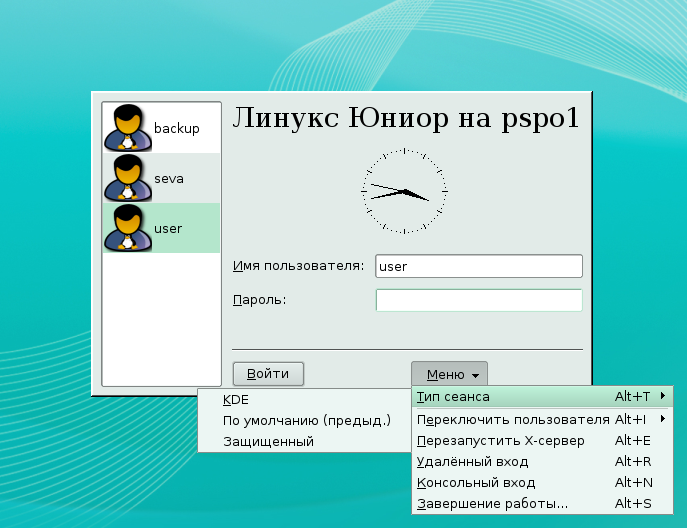
Task: Open Завершение работы... shutdown option
Action: coord(492,503)
